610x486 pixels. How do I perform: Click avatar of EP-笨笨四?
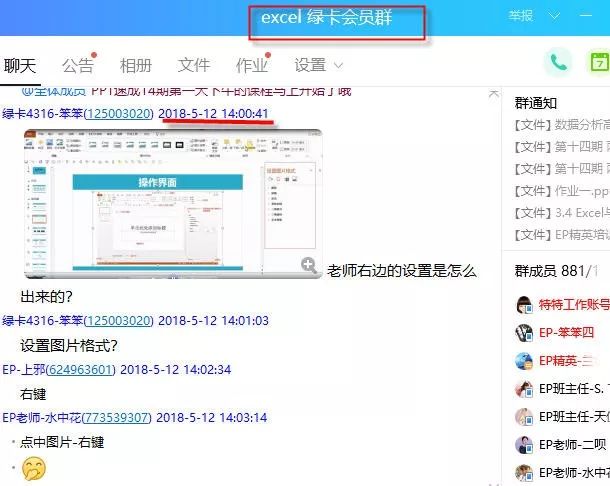click(524, 333)
